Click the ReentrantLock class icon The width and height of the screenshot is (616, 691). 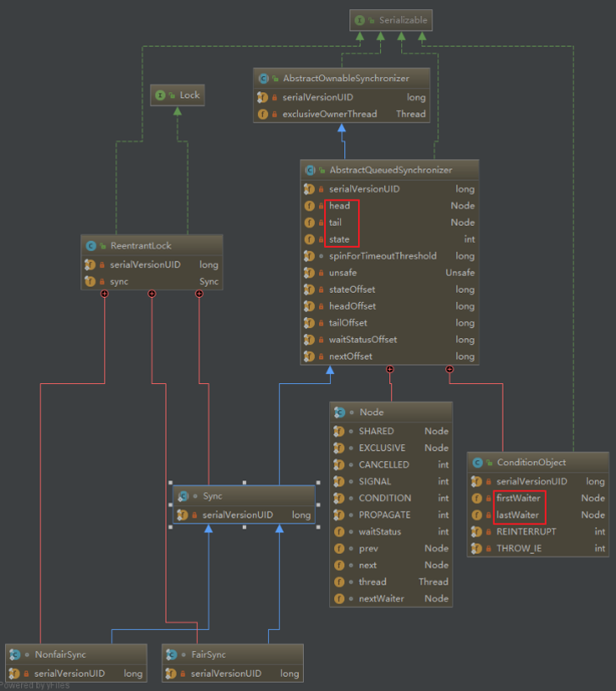click(91, 246)
